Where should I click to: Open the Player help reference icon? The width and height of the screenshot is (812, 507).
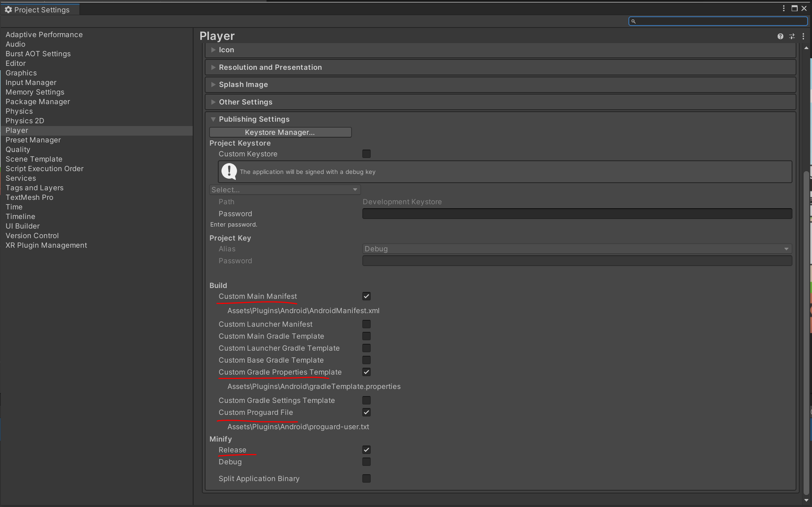tap(780, 36)
